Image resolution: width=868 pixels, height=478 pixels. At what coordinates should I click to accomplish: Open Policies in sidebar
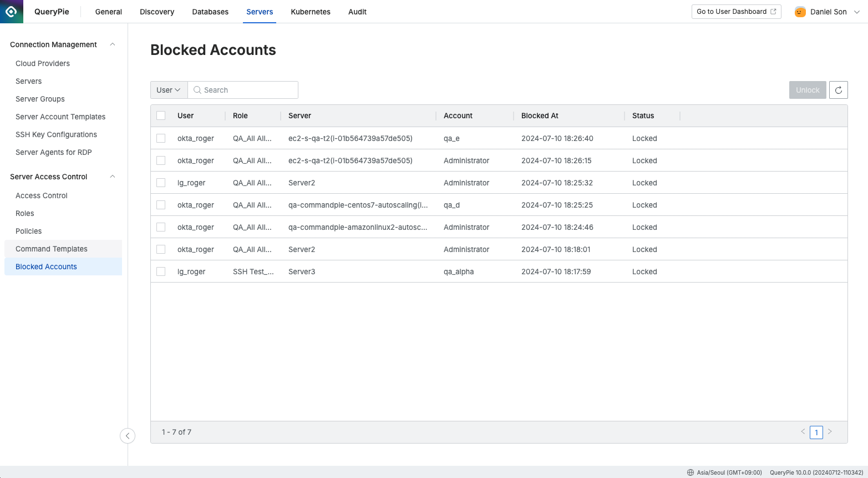(x=29, y=231)
